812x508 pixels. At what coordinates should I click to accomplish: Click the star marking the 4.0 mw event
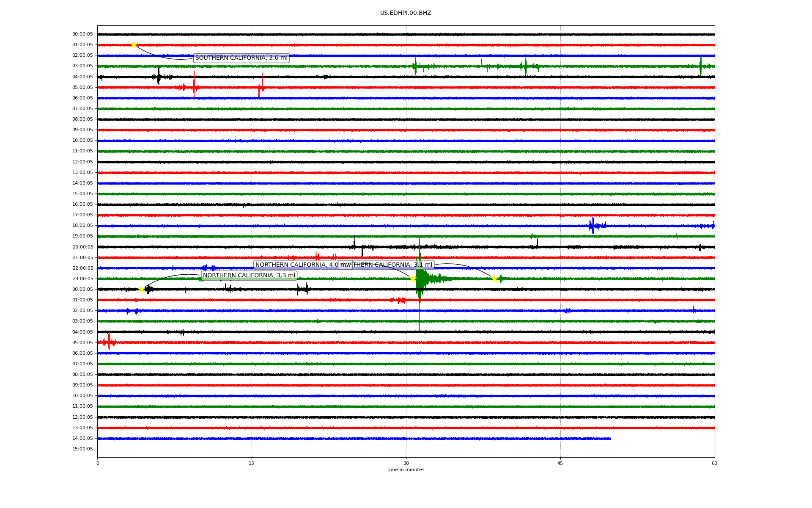tap(413, 278)
